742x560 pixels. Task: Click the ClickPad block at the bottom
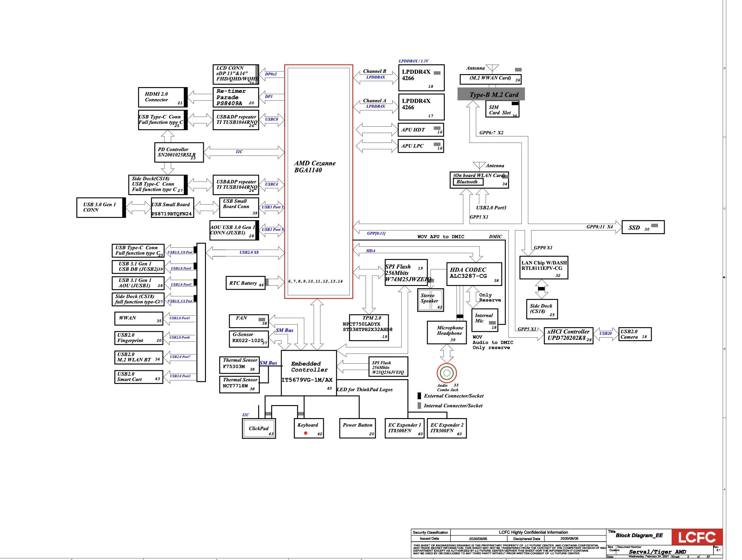pyautogui.click(x=259, y=428)
